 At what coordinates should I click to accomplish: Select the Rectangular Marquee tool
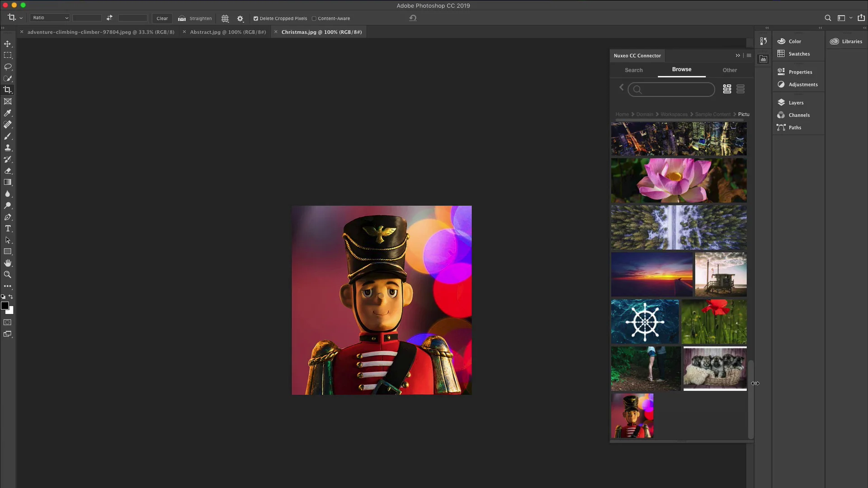point(8,55)
